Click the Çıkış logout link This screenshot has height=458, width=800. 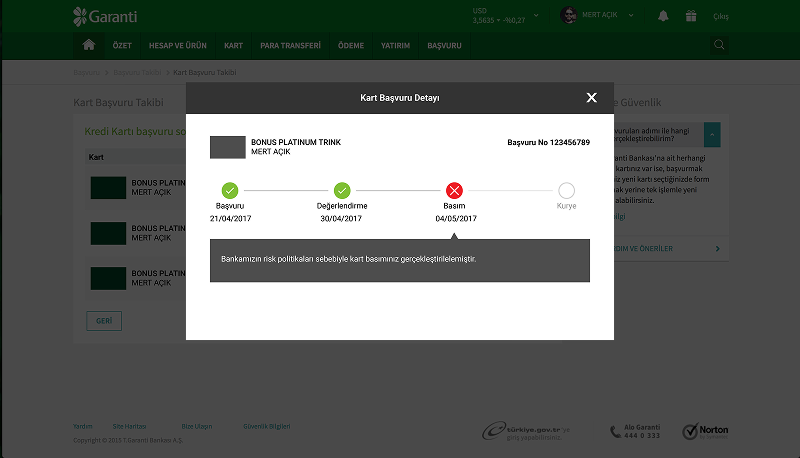[720, 16]
